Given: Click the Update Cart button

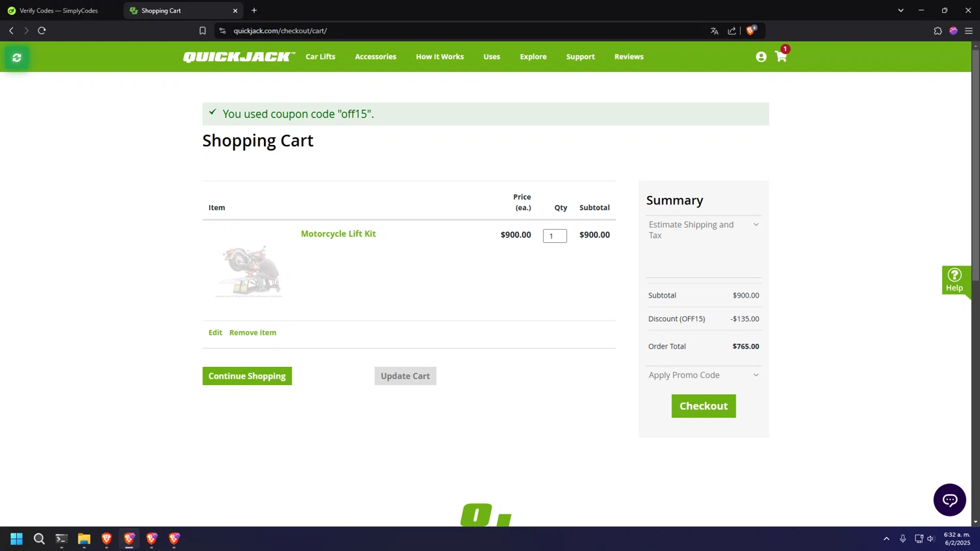Looking at the screenshot, I should (x=405, y=376).
